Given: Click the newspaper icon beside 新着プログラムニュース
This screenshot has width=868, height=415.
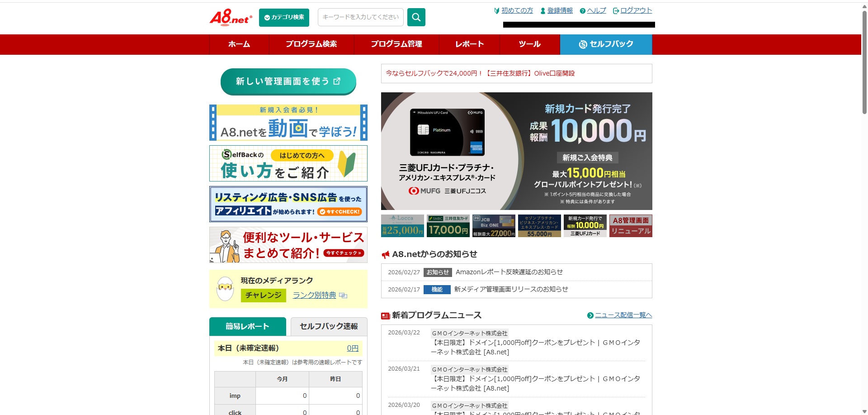Looking at the screenshot, I should click(386, 316).
